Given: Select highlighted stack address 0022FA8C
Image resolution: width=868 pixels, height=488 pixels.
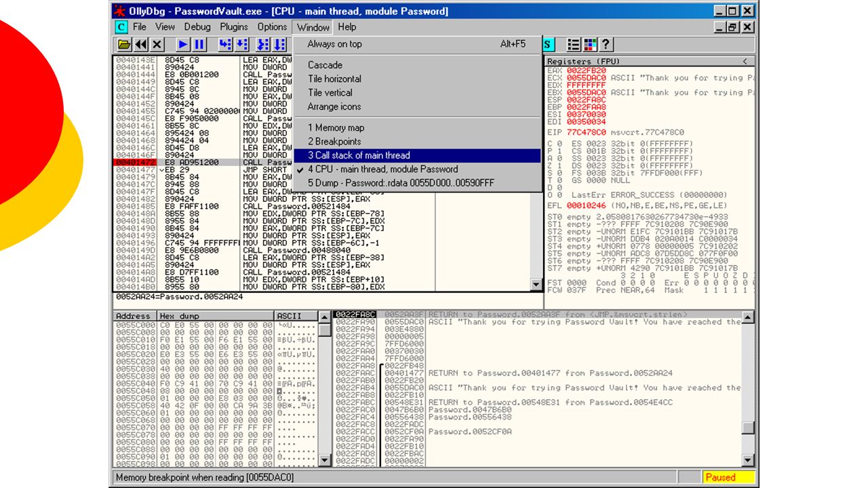Looking at the screenshot, I should [x=355, y=314].
